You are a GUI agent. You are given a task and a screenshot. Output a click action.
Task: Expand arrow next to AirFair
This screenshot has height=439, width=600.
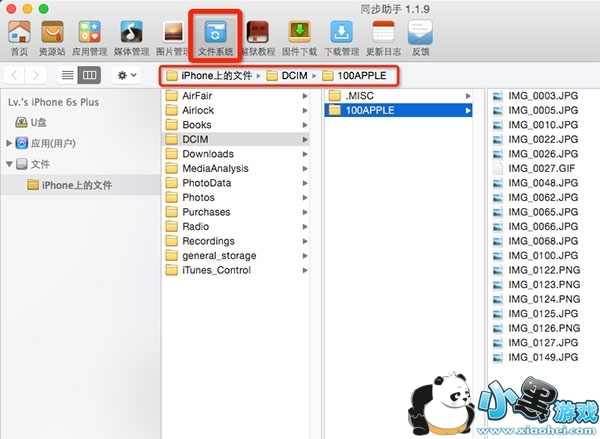[305, 96]
